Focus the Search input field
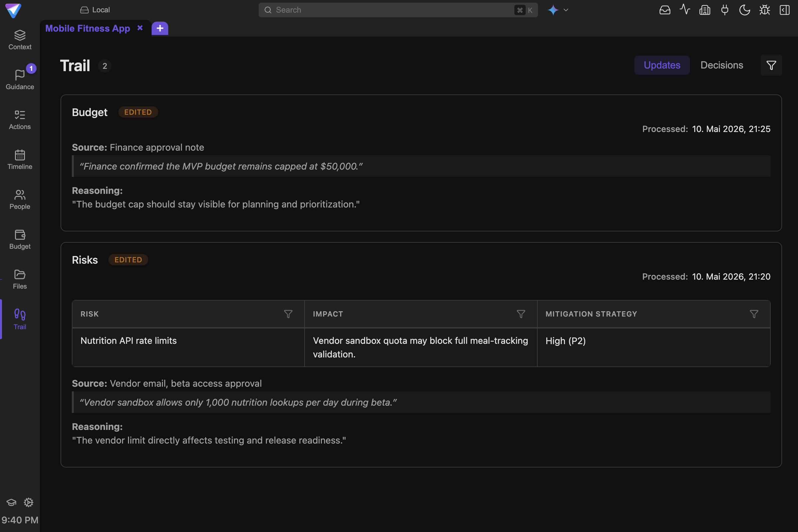Viewport: 798px width, 532px height. (x=398, y=10)
